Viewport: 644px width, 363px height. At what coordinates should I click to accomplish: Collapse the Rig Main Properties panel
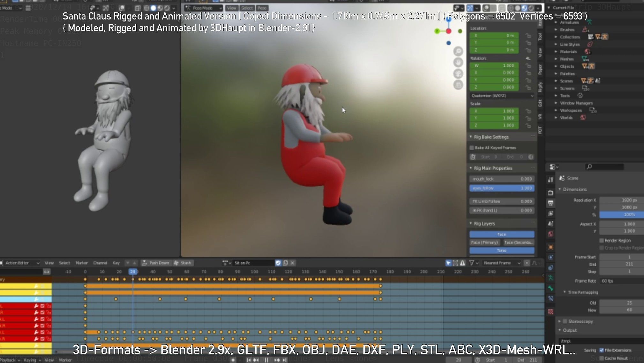(x=471, y=168)
